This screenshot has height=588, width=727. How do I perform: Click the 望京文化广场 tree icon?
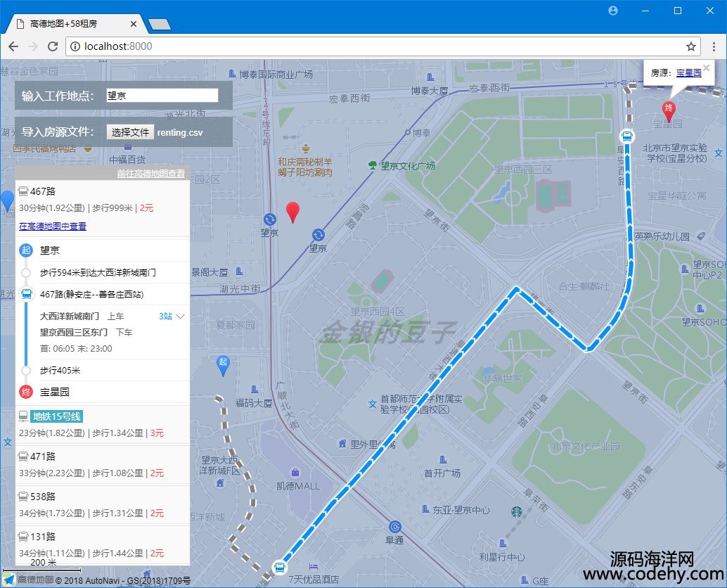[x=372, y=165]
